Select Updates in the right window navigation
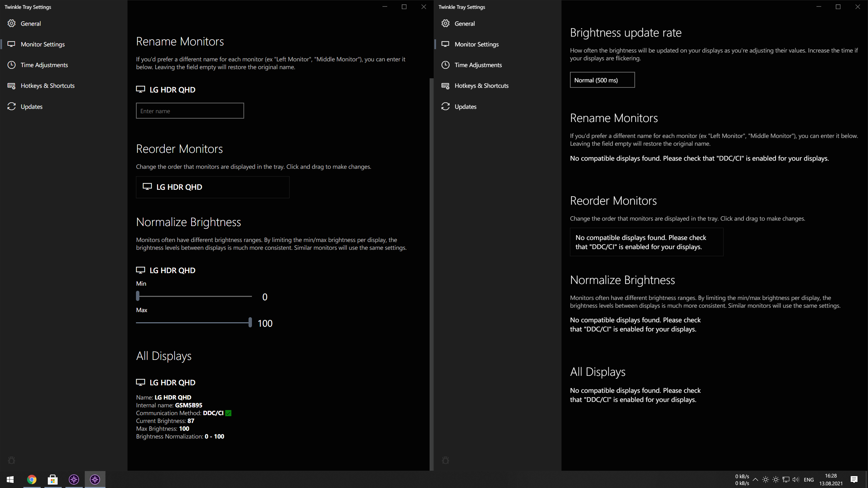 click(465, 106)
